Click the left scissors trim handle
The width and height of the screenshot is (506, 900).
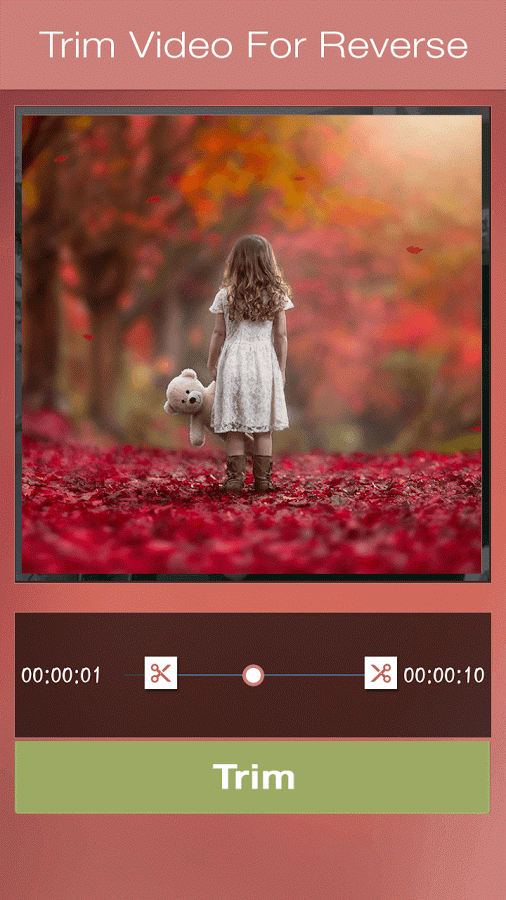point(161,673)
